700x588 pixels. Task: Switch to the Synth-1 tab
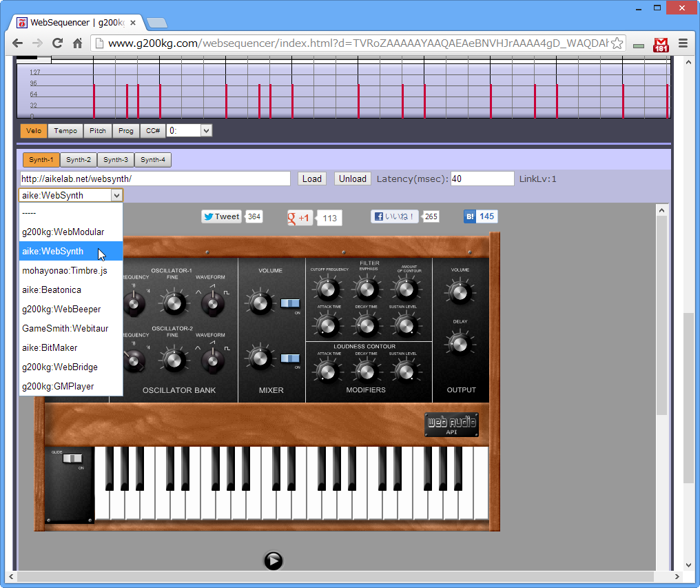coord(41,160)
